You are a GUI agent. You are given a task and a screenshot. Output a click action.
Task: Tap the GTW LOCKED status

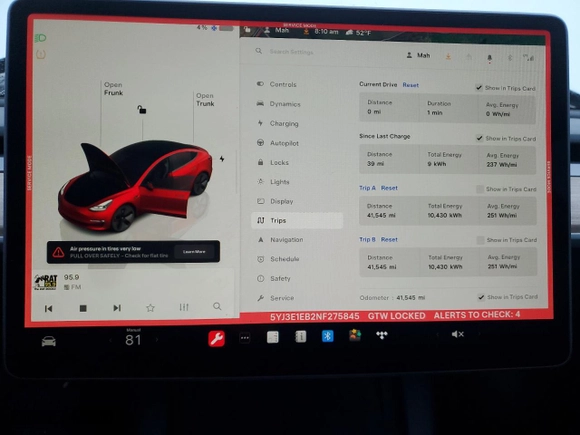point(396,316)
